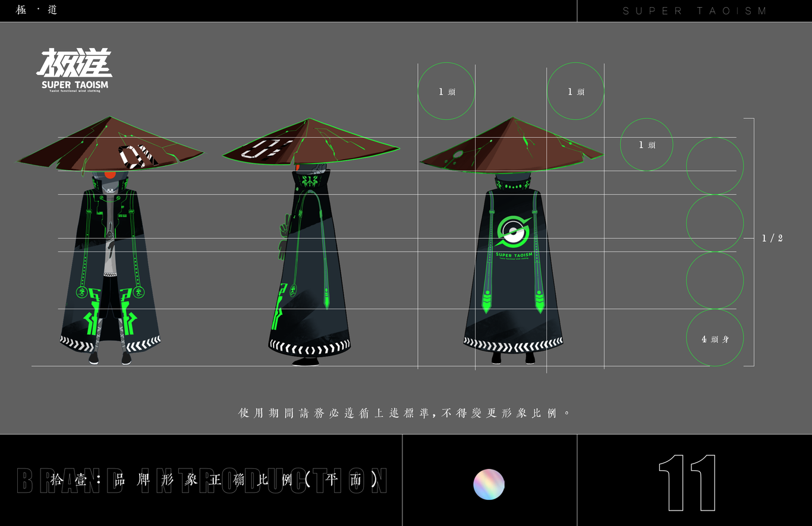This screenshot has width=812, height=526.
Task: Click the '1 / 2' proportion label
Action: 772,238
